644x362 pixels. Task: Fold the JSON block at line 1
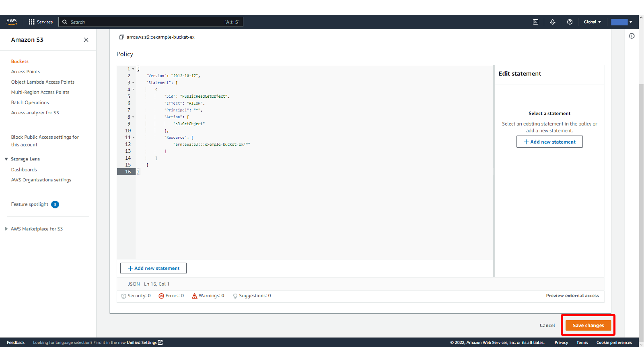click(134, 69)
